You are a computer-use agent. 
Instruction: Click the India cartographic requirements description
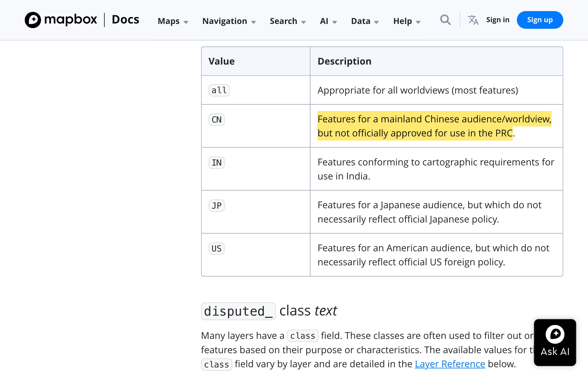[436, 169]
